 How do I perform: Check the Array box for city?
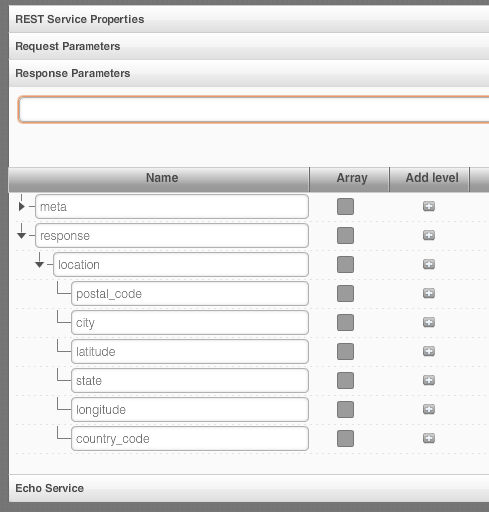coord(345,323)
